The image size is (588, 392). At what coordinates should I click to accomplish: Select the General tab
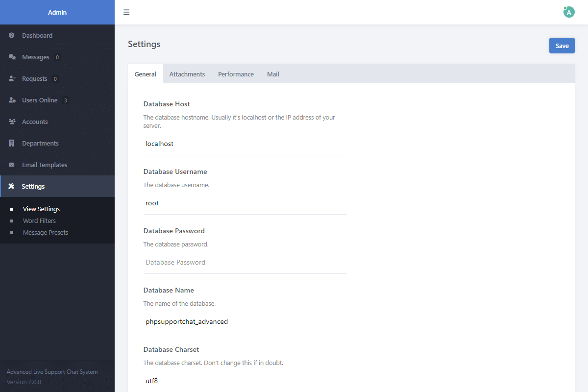[145, 74]
